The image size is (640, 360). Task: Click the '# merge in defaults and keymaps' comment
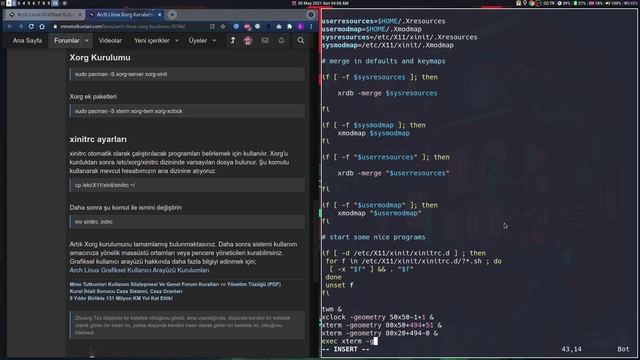click(x=384, y=61)
